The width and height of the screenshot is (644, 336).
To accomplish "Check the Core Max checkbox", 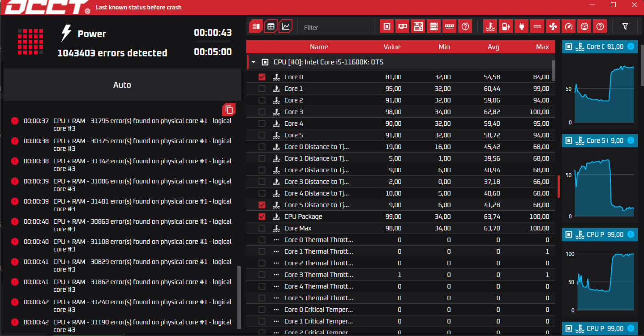I will pyautogui.click(x=262, y=228).
